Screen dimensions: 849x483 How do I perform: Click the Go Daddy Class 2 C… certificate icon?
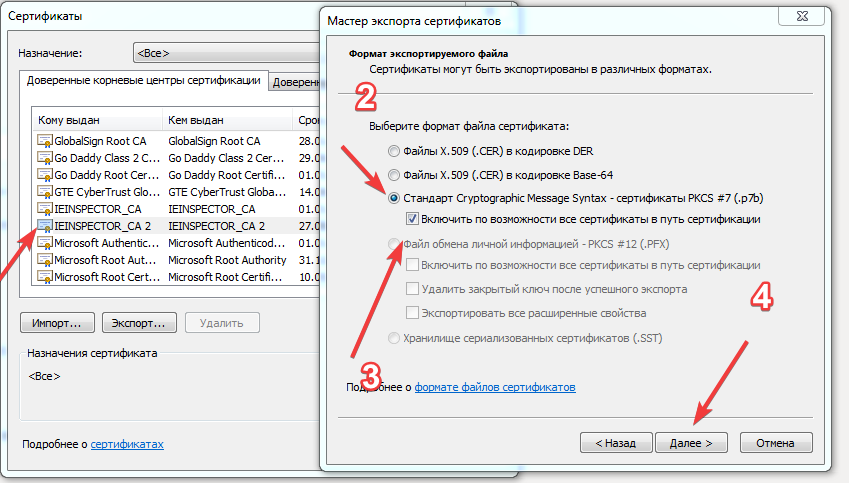point(44,158)
